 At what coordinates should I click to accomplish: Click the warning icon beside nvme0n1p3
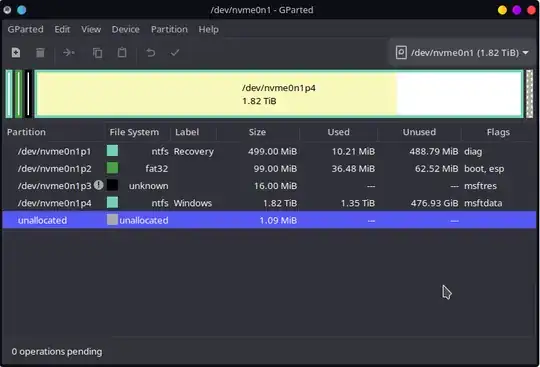click(98, 185)
